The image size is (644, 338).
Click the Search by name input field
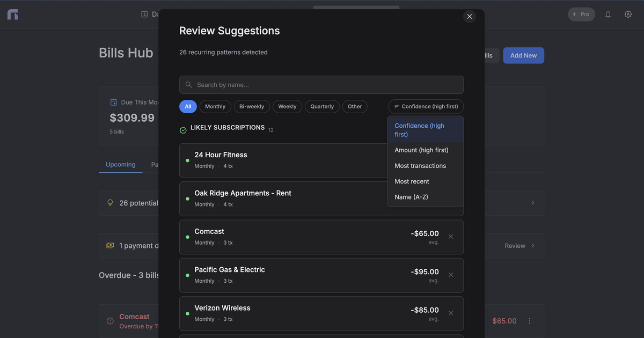pyautogui.click(x=321, y=84)
